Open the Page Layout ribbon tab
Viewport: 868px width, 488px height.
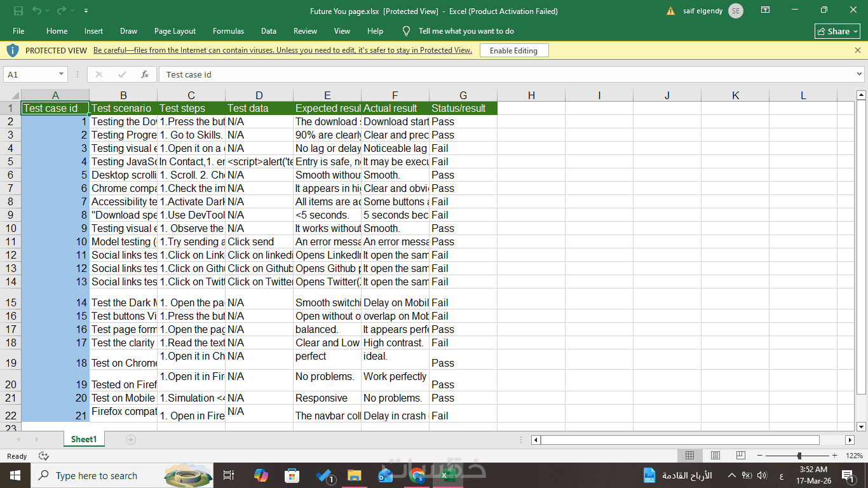[175, 31]
